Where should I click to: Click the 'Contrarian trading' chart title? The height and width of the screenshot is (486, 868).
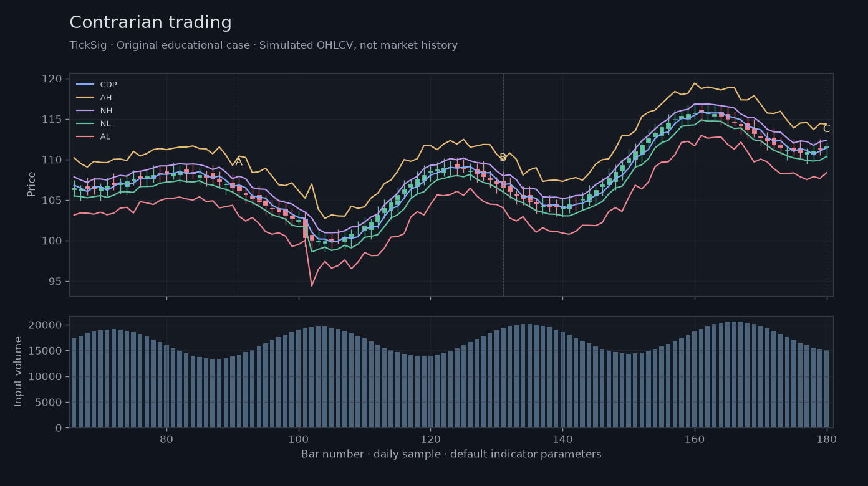pos(150,23)
